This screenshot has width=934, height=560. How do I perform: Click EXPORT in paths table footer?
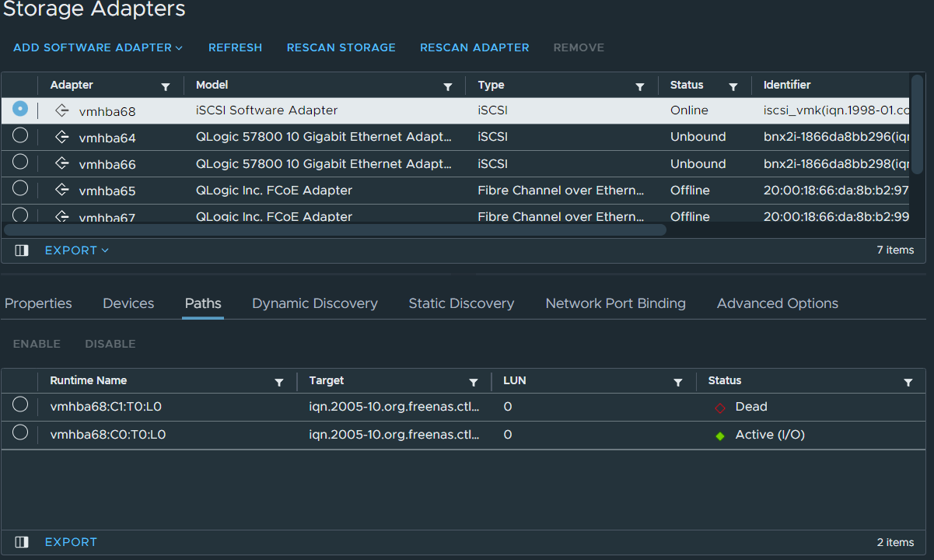click(x=71, y=542)
